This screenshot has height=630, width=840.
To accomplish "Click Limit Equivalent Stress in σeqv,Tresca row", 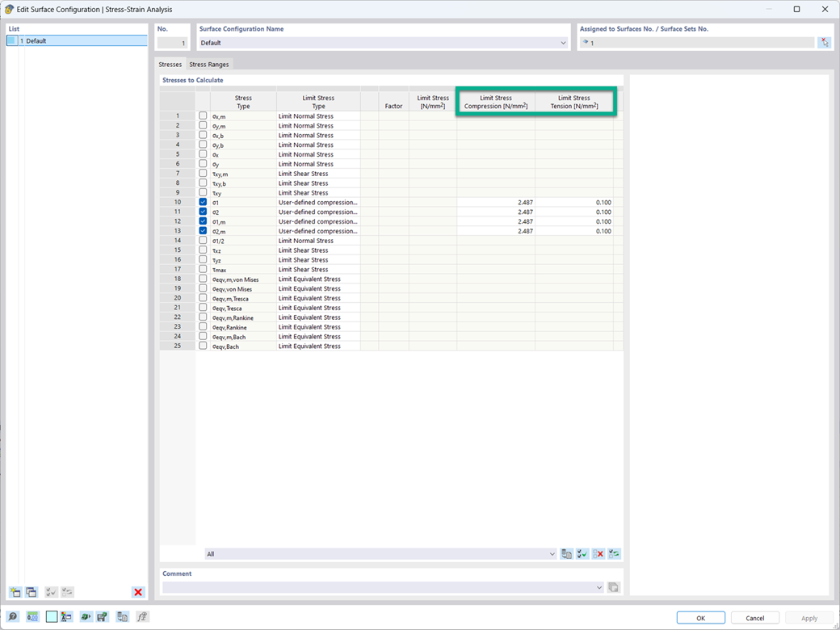I will pyautogui.click(x=318, y=308).
